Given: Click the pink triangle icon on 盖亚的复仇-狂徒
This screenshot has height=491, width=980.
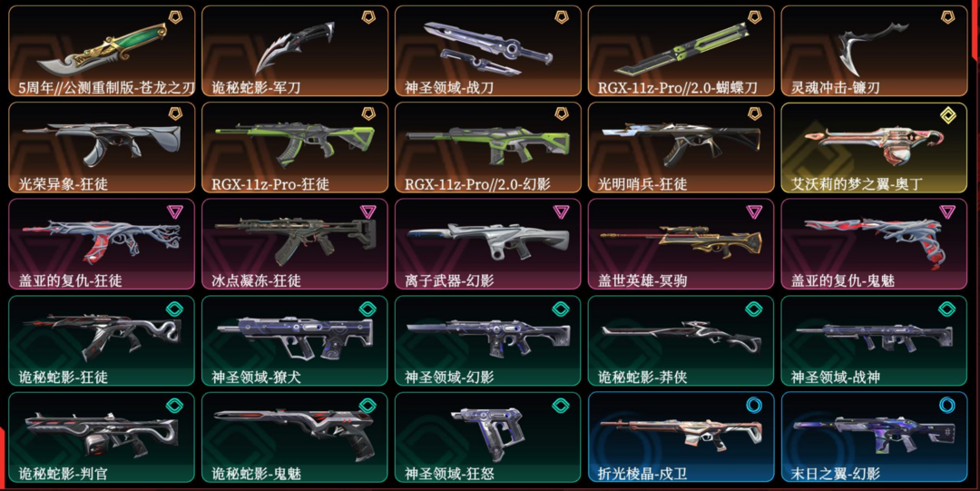Looking at the screenshot, I should (x=175, y=211).
